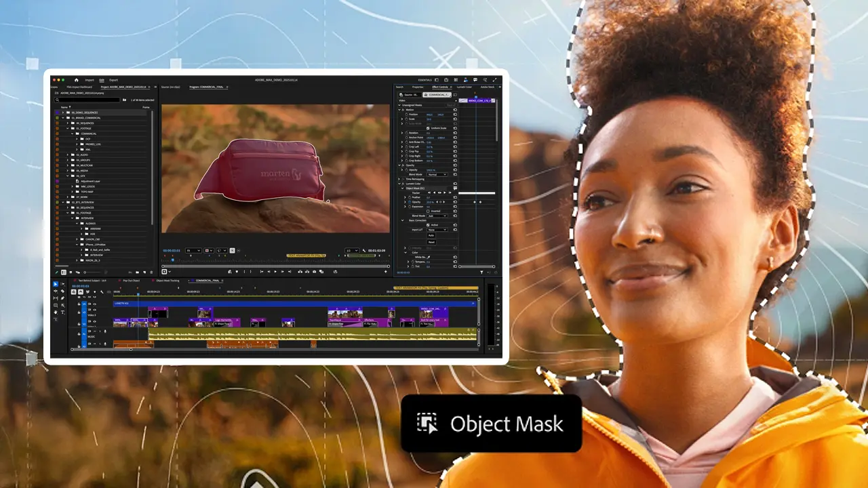Click the project panel search field
Image resolution: width=868 pixels, height=488 pixels.
coord(88,100)
